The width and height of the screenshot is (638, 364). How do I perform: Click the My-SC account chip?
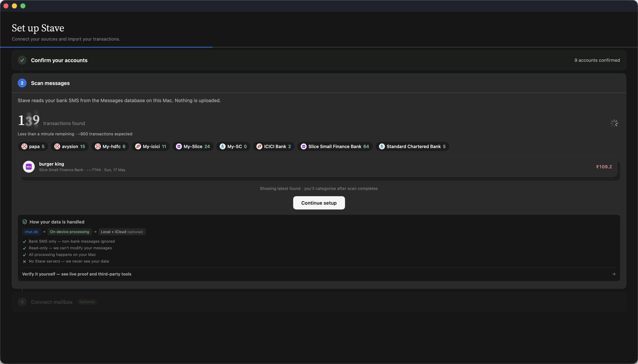pos(233,146)
